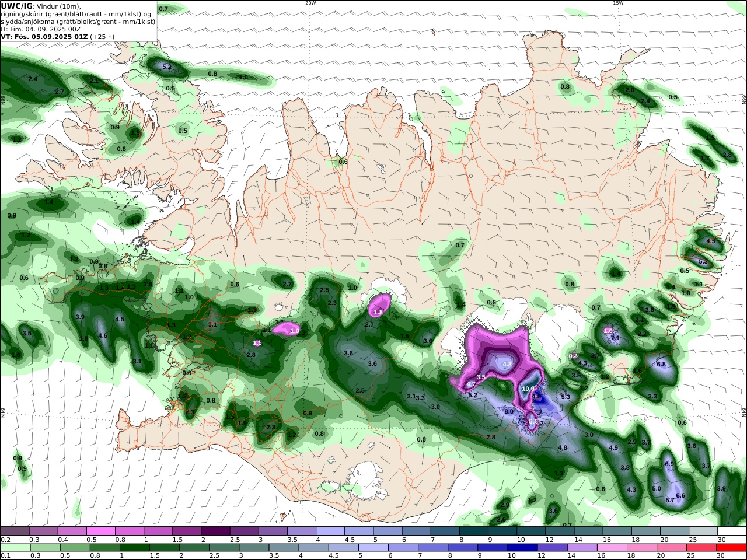Click the 5.0 precipitation value
Screen dimensions: 747x560
[x=657, y=488]
